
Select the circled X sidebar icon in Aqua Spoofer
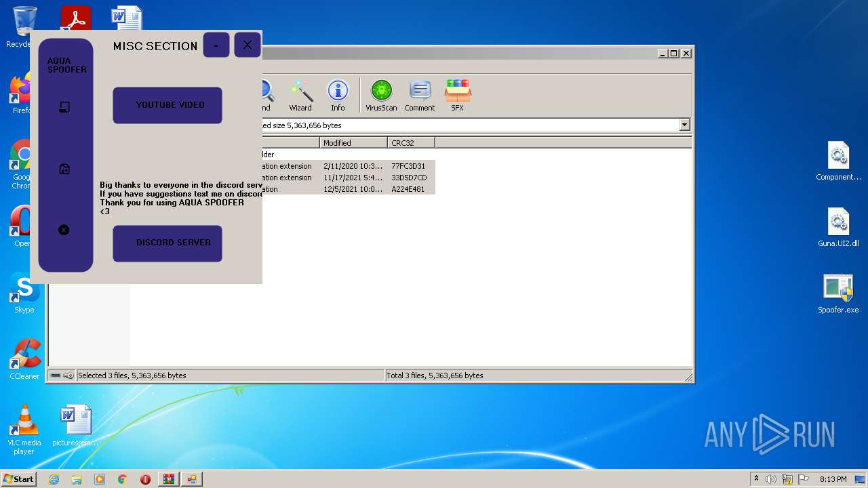coord(64,230)
